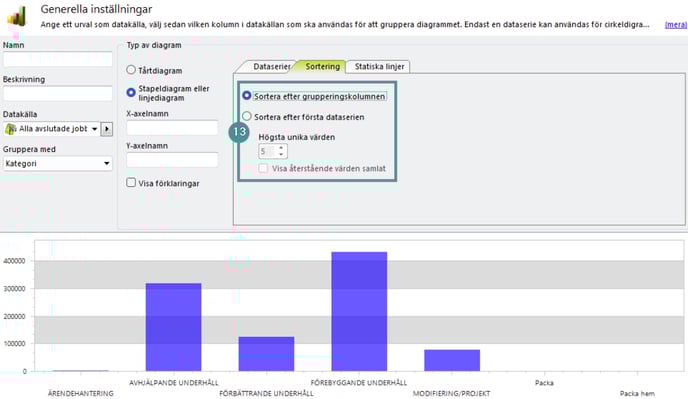
Task: Tick Visa återstående värden samlat checkbox
Action: pyautogui.click(x=263, y=168)
